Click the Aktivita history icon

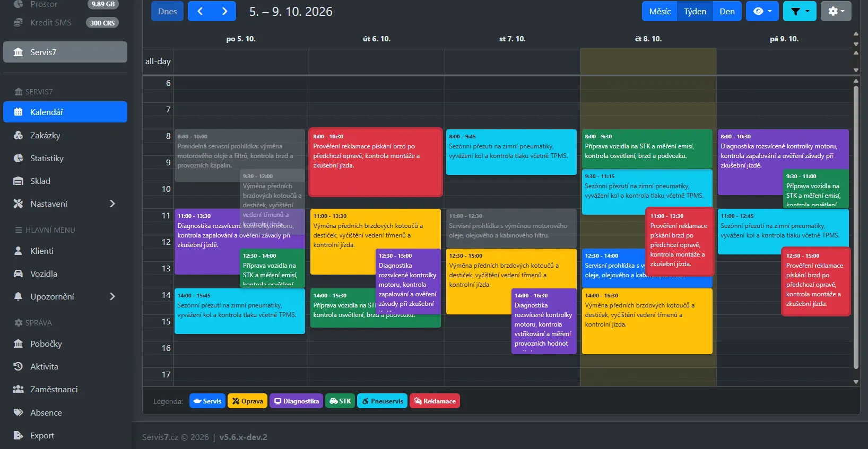point(18,366)
